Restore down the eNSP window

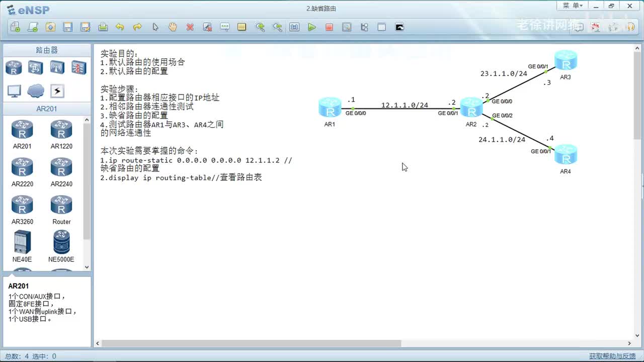pos(611,6)
